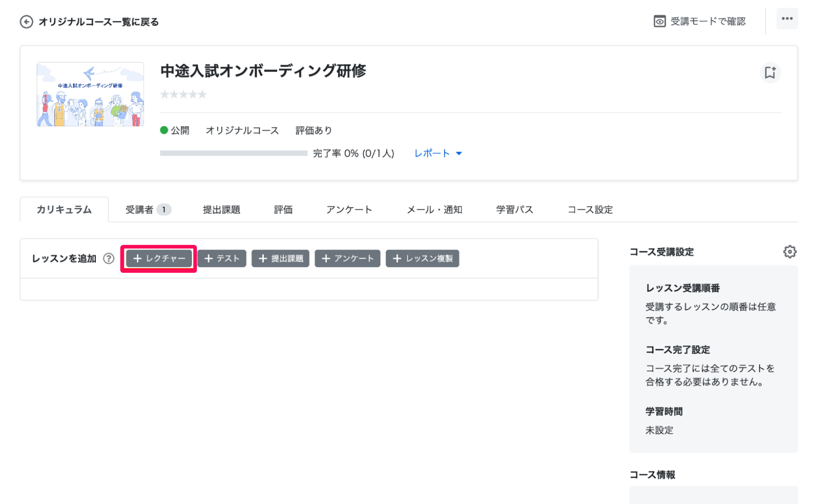
Task: Click the completion rate progress bar
Action: point(233,153)
